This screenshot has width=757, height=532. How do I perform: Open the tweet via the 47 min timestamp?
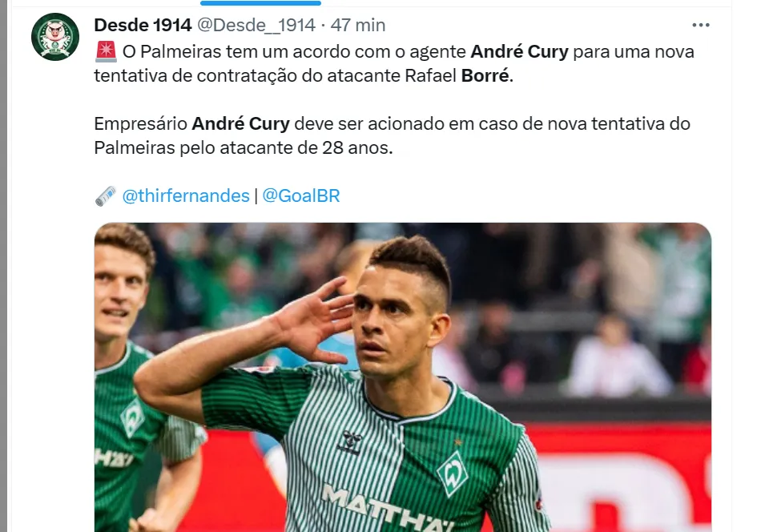(358, 25)
